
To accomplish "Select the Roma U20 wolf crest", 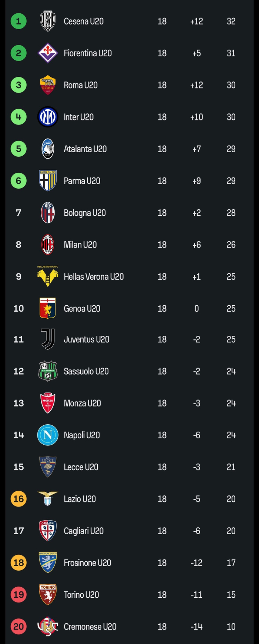I will [48, 85].
